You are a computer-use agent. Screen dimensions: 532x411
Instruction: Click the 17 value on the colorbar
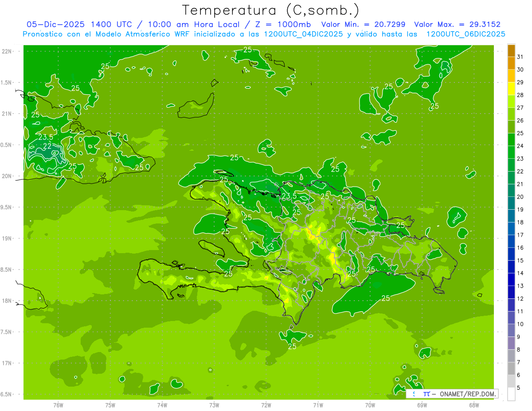coord(520,235)
